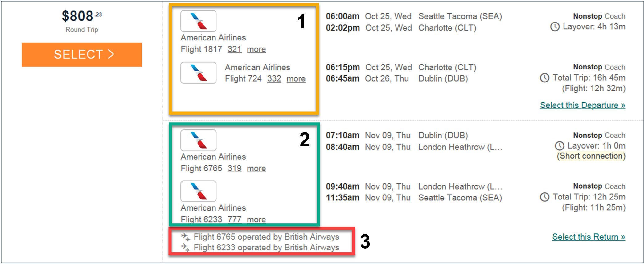The height and width of the screenshot is (264, 644).
Task: Expand more details for Flight 1817
Action: coord(256,49)
